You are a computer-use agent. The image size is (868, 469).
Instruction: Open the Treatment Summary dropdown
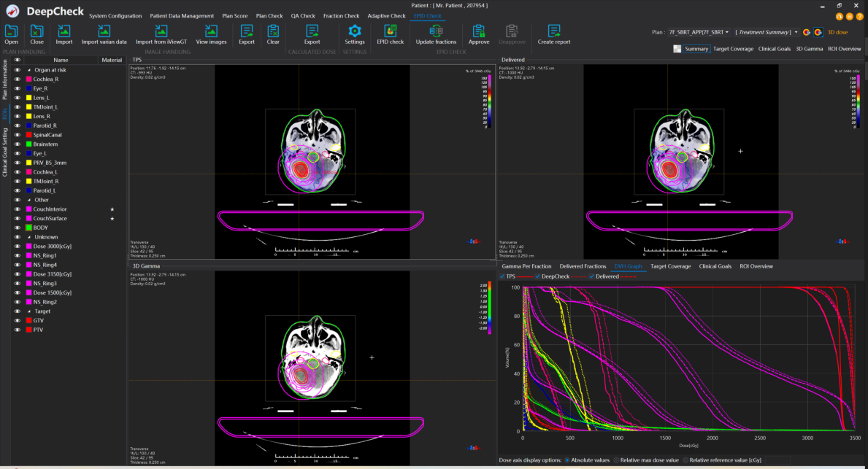click(x=767, y=32)
